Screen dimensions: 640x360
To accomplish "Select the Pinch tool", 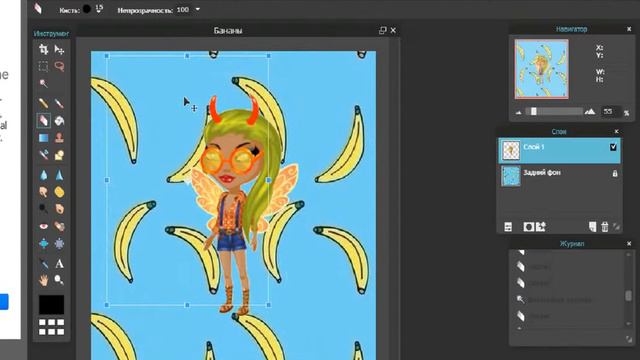I will pyautogui.click(x=59, y=244).
